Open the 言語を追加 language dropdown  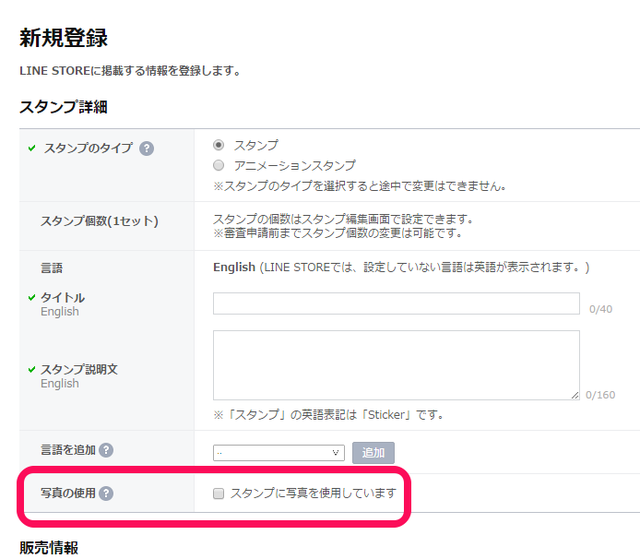[279, 453]
